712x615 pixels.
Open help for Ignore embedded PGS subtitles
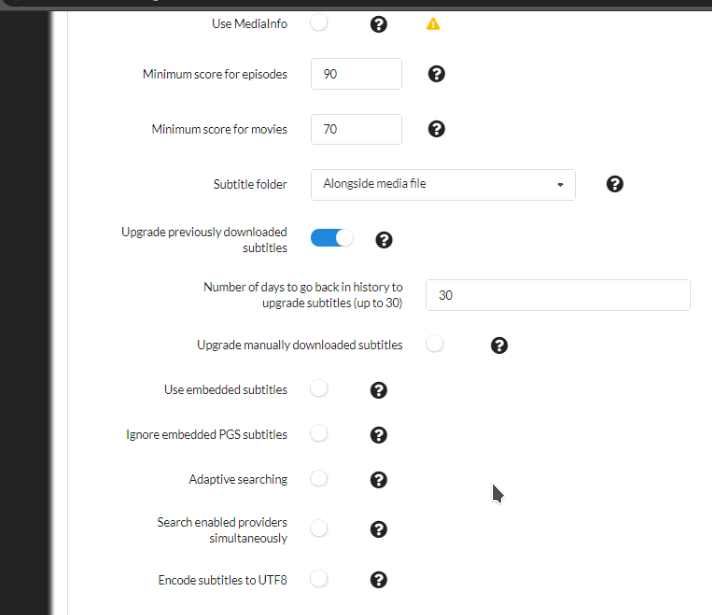[378, 435]
